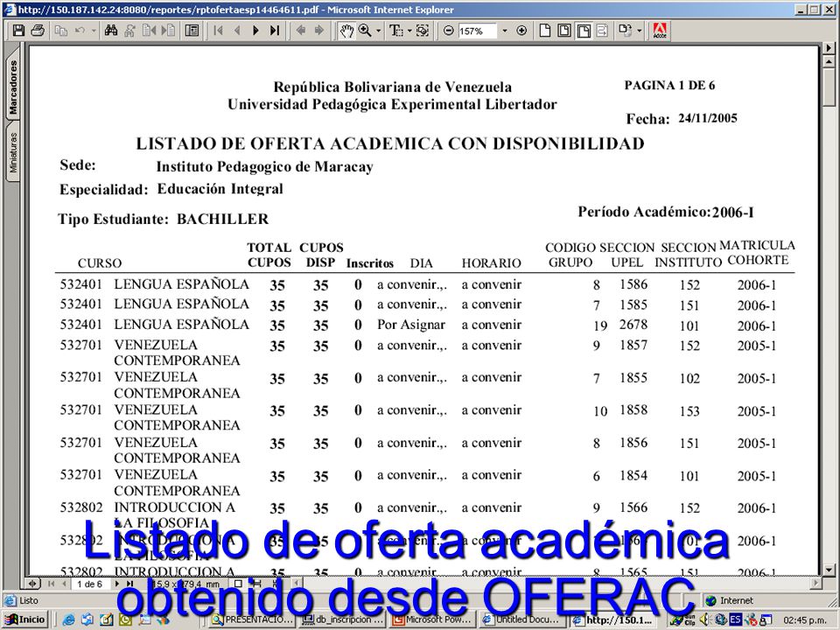Expand the Rotate View dropdown arrow
This screenshot has height=630, width=840.
(639, 31)
